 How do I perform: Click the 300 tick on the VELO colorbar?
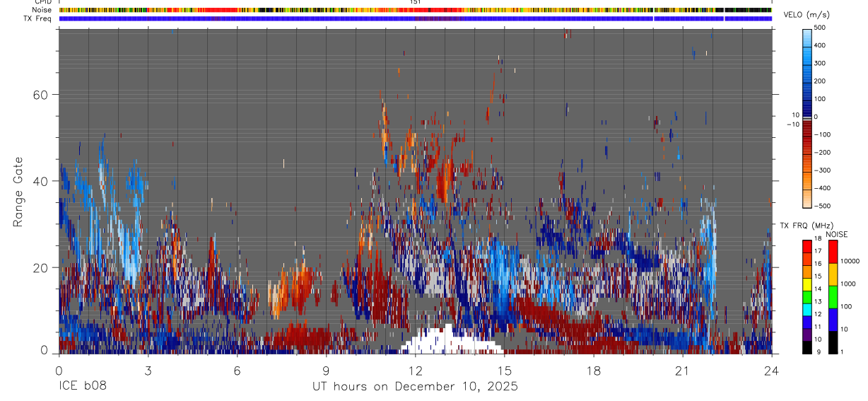821,63
